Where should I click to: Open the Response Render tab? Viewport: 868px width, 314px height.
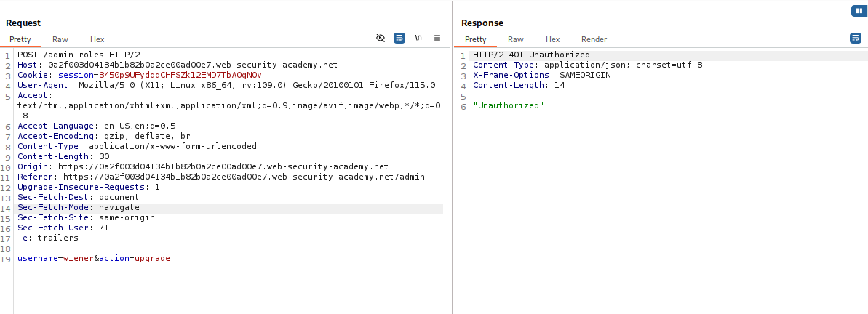click(x=594, y=39)
